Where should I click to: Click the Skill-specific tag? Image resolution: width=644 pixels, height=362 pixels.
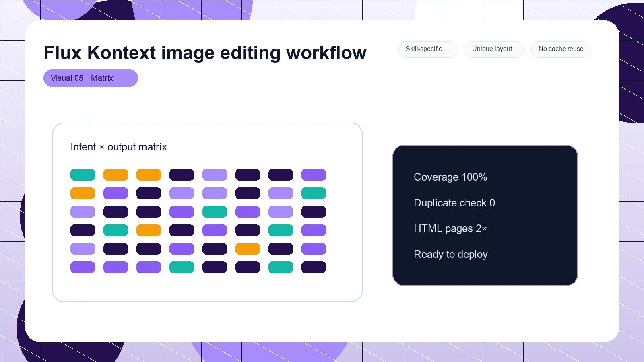point(428,49)
